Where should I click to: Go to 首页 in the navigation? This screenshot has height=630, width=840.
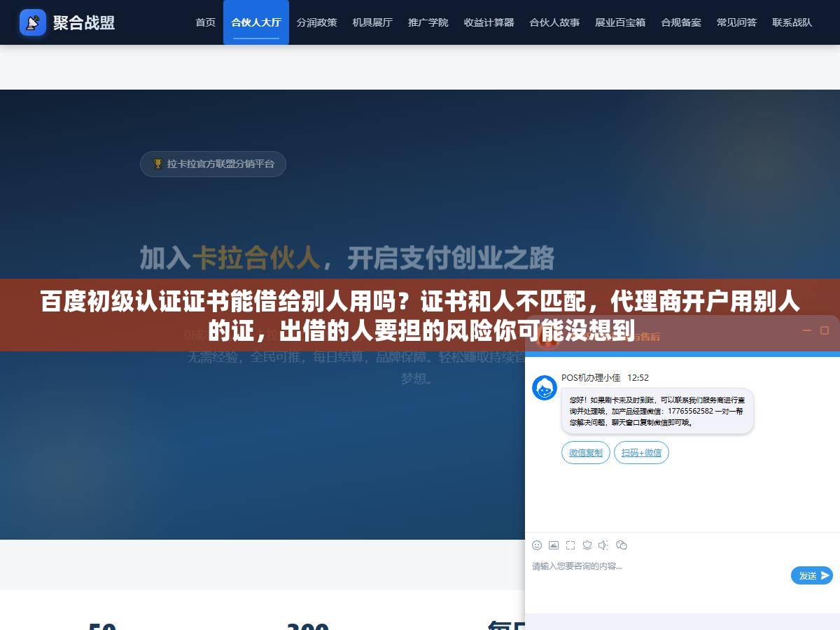click(205, 22)
